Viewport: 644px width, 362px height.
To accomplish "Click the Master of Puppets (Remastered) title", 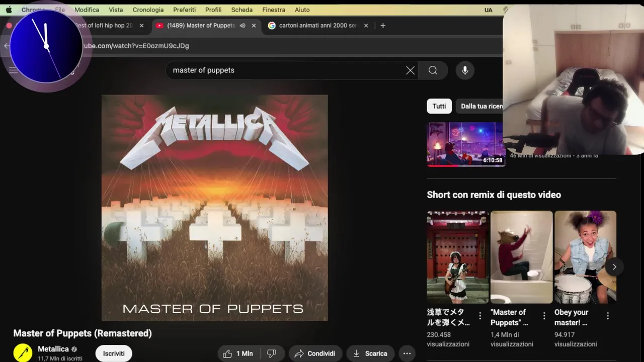I will point(83,333).
